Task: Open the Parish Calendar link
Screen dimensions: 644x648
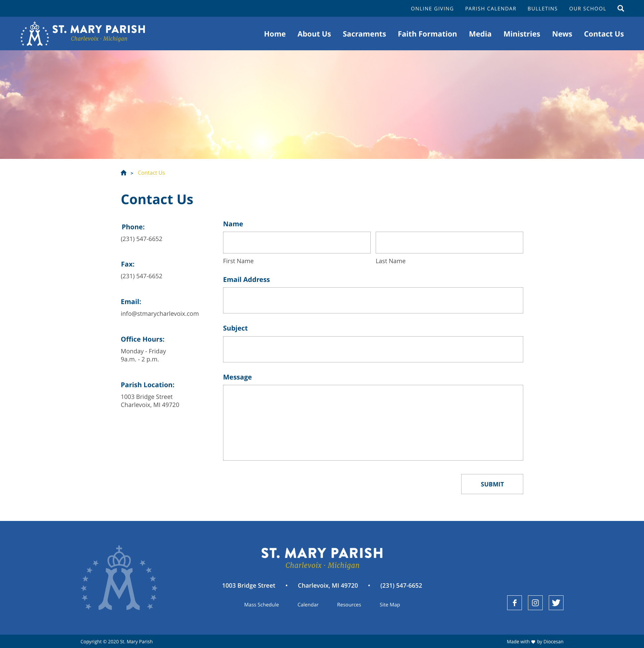Action: [490, 9]
